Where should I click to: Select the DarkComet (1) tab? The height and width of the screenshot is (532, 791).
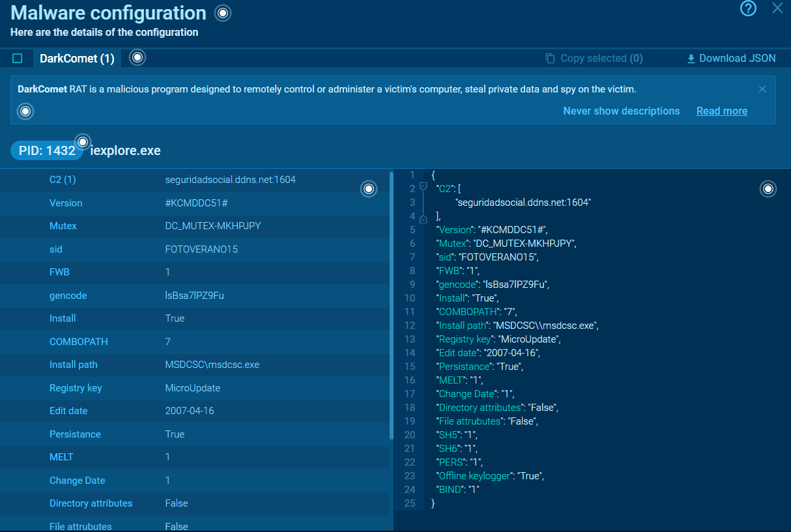coord(77,59)
